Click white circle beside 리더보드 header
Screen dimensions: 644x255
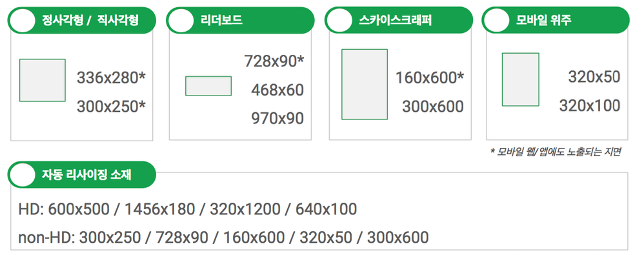click(x=181, y=21)
